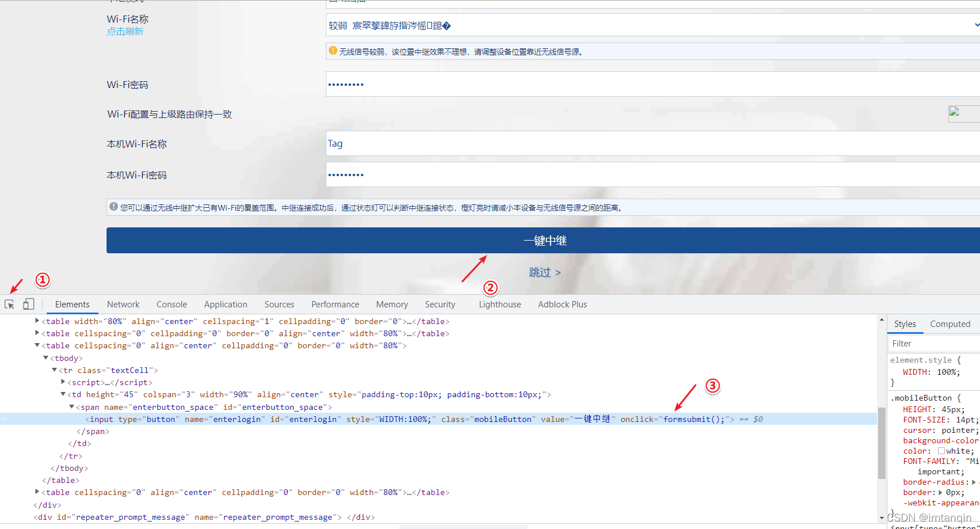Collapse the tbody node
This screenshot has height=529, width=980.
[x=45, y=357]
